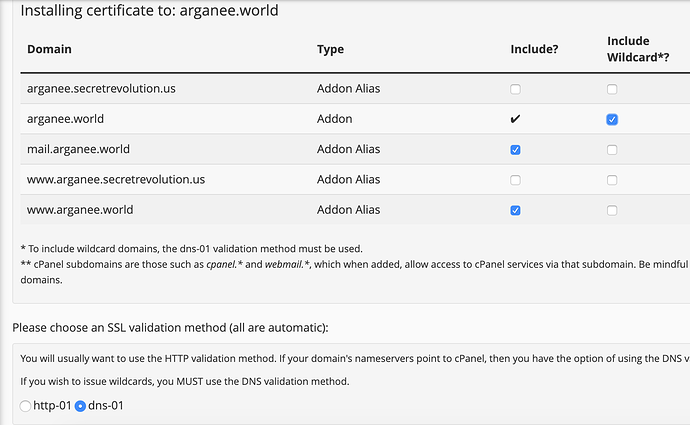Check Include for arganee.secretrevolution.us

click(x=515, y=89)
